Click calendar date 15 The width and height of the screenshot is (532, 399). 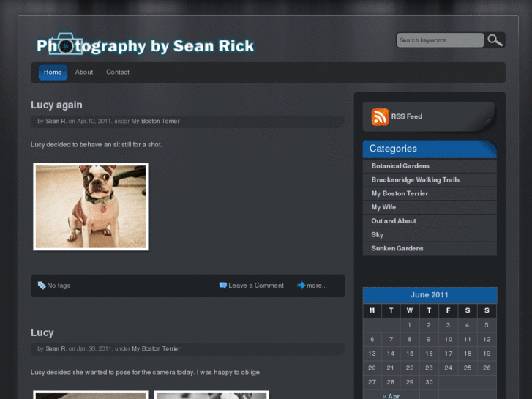coord(410,354)
